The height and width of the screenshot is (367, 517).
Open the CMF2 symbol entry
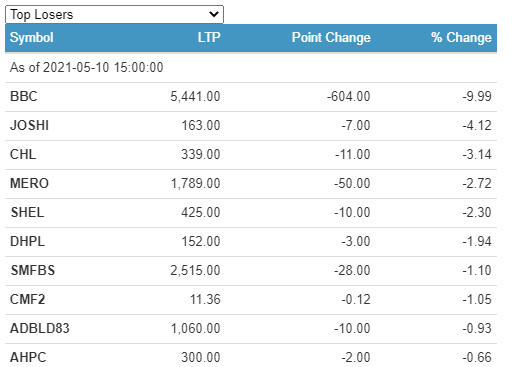tap(27, 299)
